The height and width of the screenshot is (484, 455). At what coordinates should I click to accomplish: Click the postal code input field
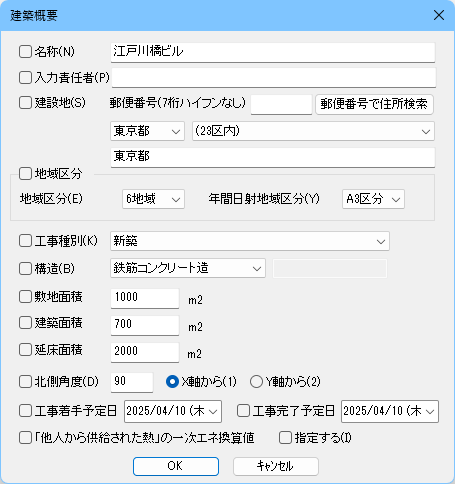point(281,104)
